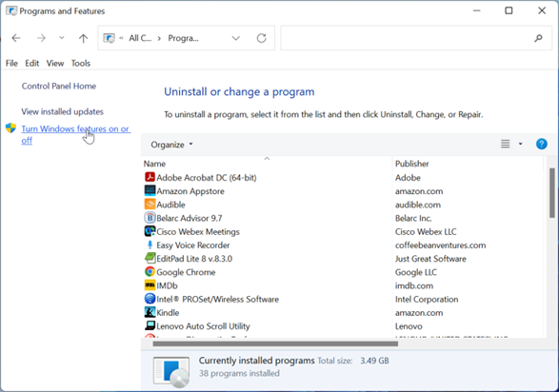Select the Lenovo Auto Scroll Utility icon

[150, 325]
